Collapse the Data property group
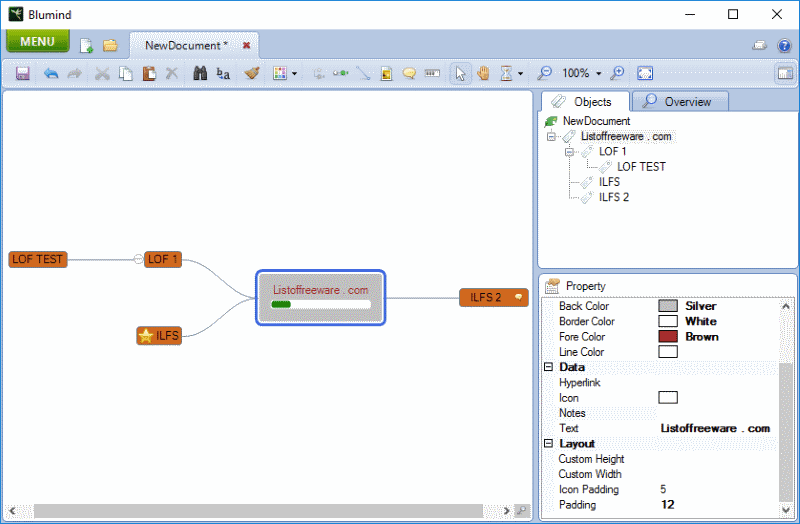This screenshot has width=800, height=524. pyautogui.click(x=548, y=367)
